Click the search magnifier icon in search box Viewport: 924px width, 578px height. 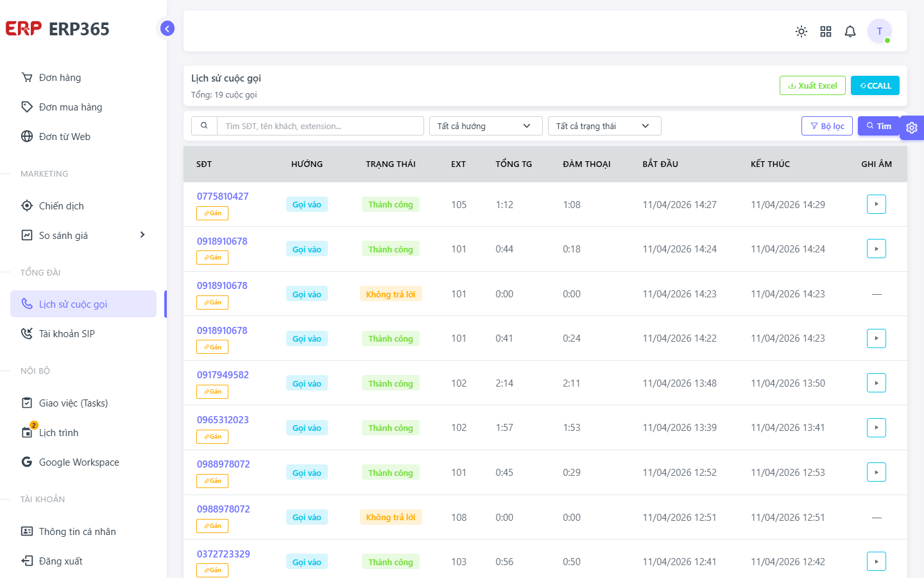204,126
